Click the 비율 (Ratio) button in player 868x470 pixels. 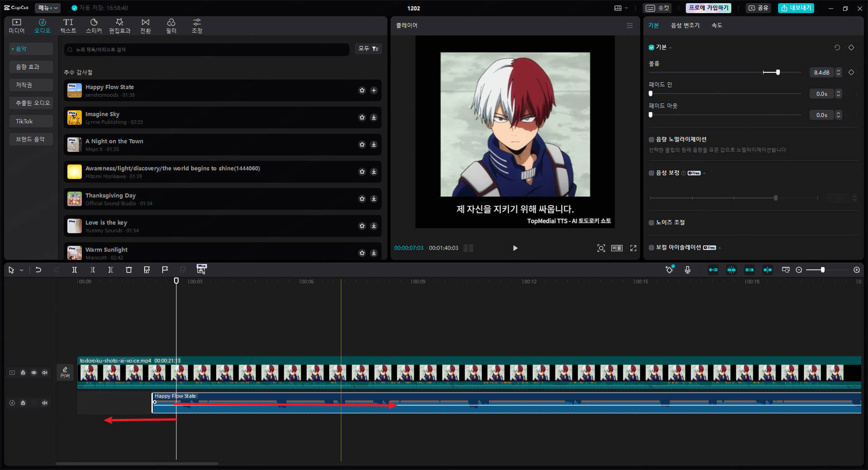617,248
